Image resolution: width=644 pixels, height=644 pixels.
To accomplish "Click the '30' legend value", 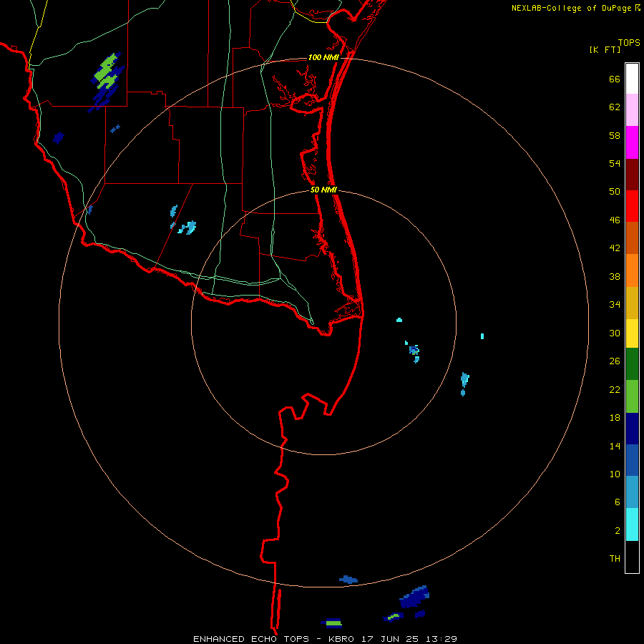I will point(615,333).
